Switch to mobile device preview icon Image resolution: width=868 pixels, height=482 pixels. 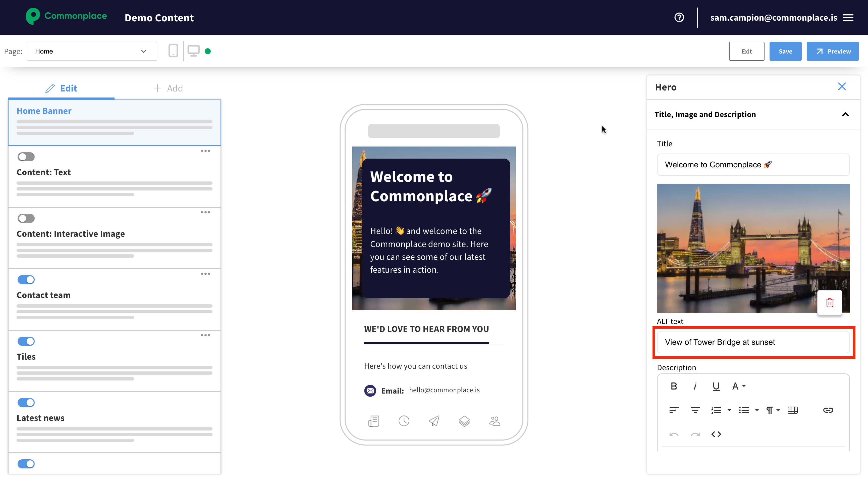173,51
